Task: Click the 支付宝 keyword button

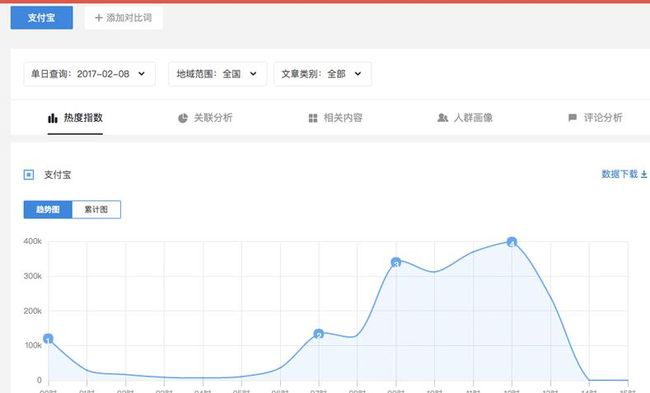Action: coord(41,18)
